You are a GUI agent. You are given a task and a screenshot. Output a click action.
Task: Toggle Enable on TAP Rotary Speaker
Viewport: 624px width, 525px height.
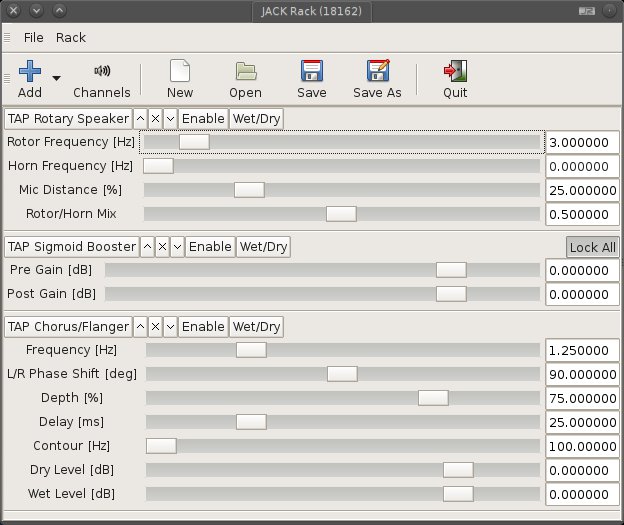(x=203, y=119)
